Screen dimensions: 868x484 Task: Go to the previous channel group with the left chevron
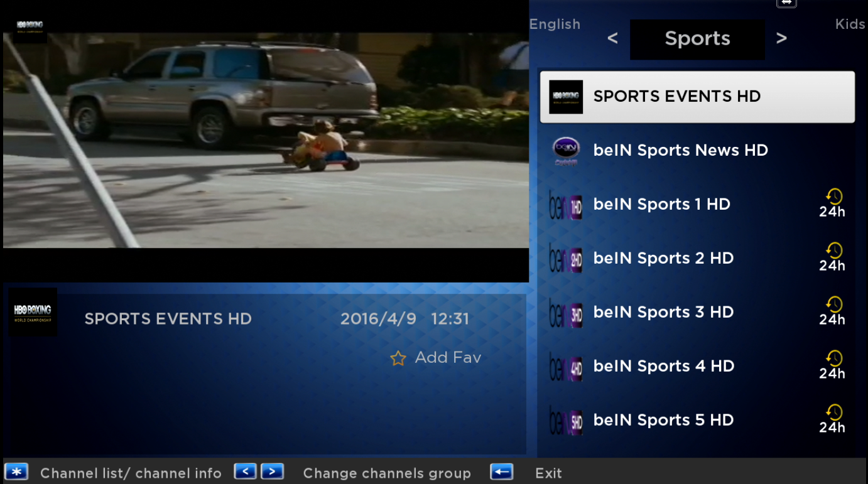click(x=612, y=38)
